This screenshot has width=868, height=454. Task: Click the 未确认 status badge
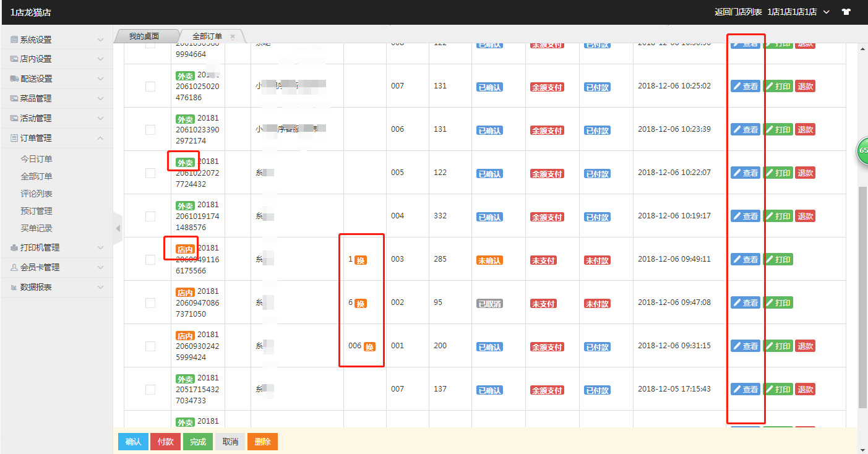tap(489, 260)
